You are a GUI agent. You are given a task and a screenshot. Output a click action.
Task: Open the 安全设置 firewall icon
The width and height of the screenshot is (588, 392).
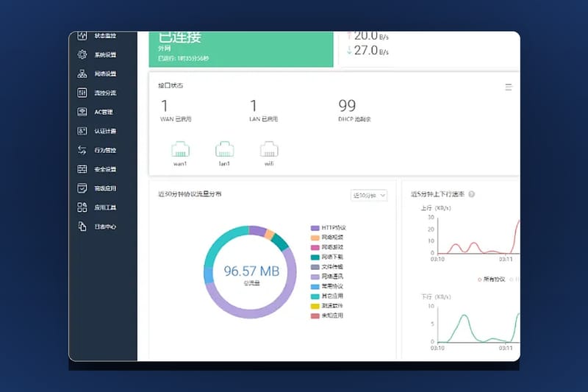(82, 169)
